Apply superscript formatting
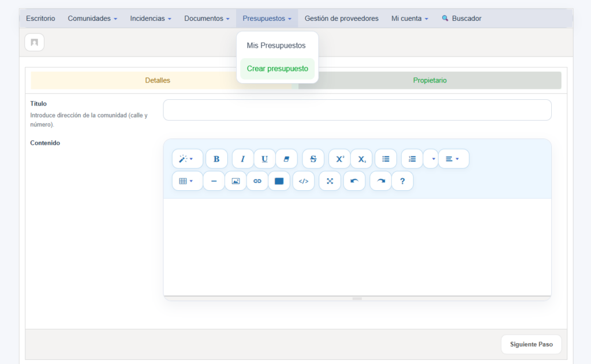 click(339, 159)
